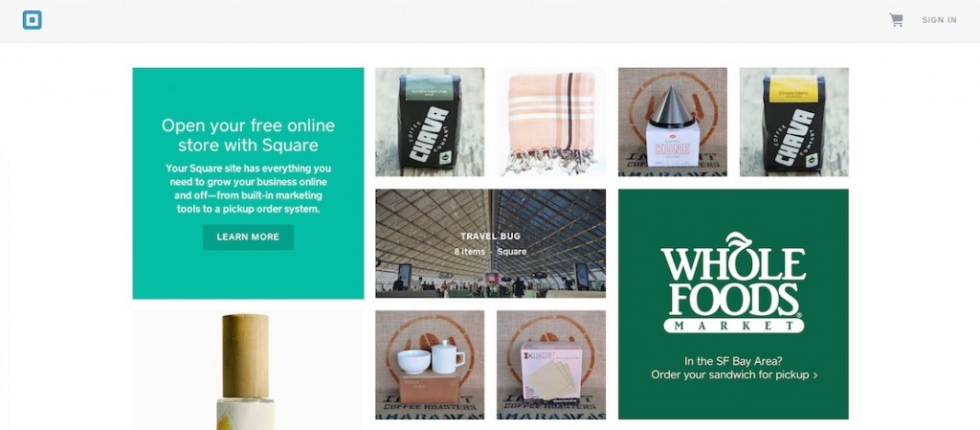The height and width of the screenshot is (430, 980).
Task: Select the paper filters box product
Action: click(x=551, y=365)
